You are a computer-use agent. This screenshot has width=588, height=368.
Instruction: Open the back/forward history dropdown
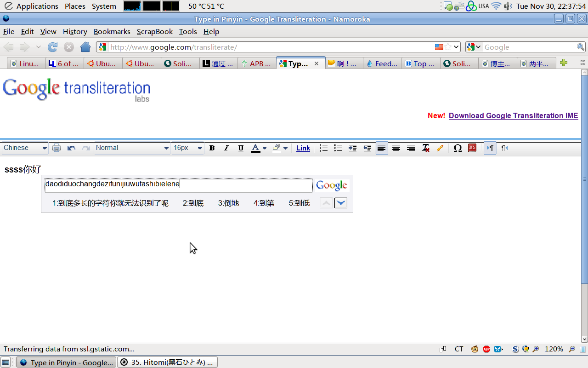(39, 47)
